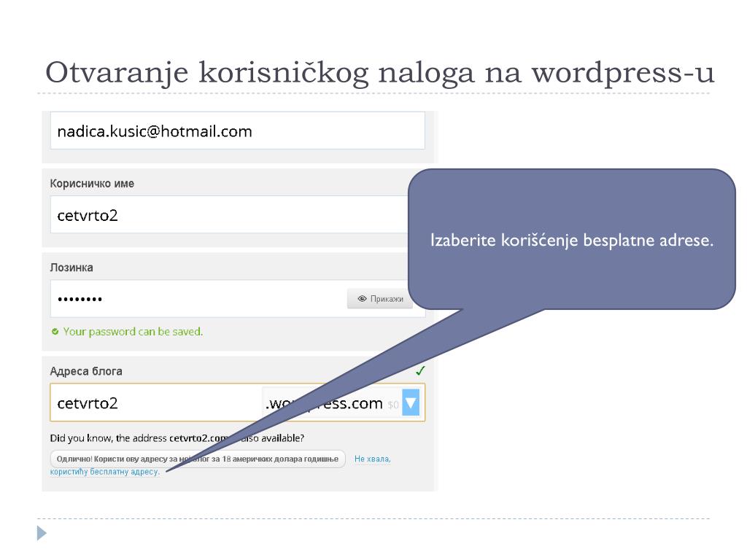747x560 pixels.
Task: Click the 'Корисничко име' label
Action: (x=92, y=183)
